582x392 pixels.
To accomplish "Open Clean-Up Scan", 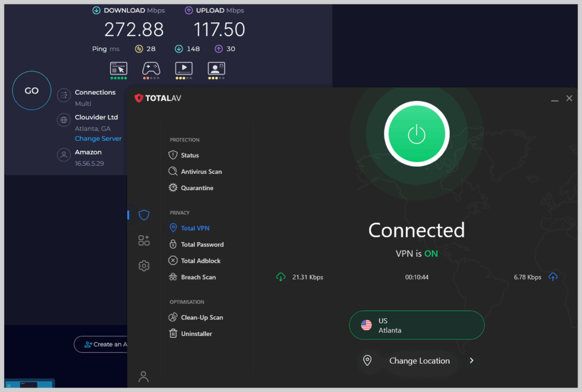I will (x=196, y=317).
